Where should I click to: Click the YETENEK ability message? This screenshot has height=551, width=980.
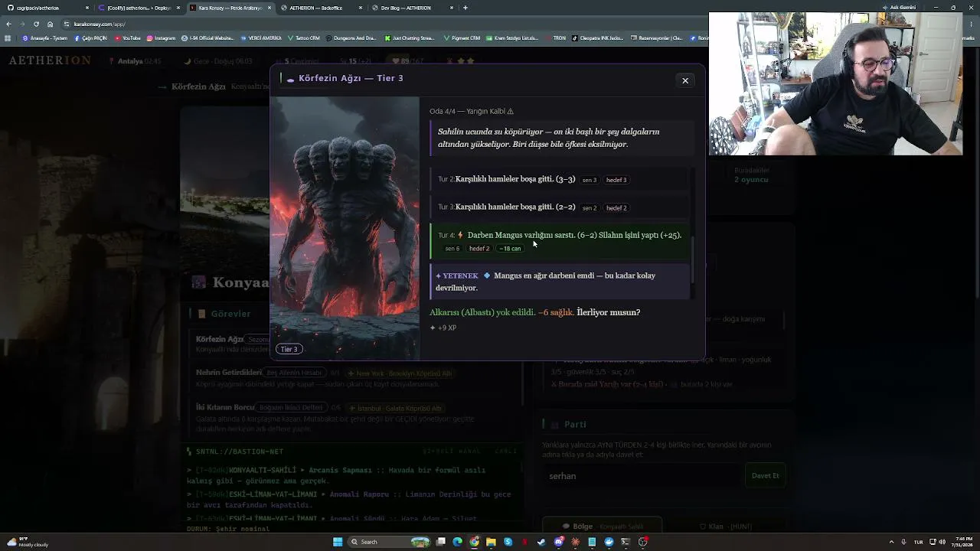(x=560, y=282)
